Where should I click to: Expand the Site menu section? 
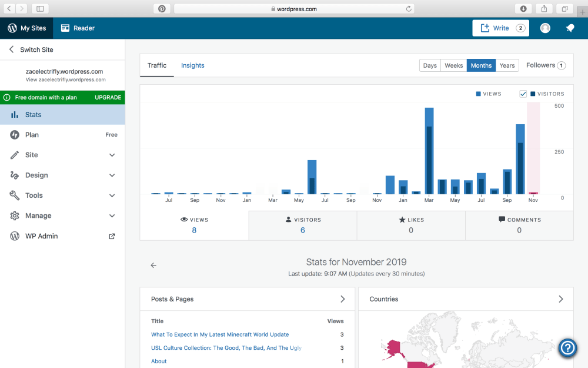coord(112,155)
